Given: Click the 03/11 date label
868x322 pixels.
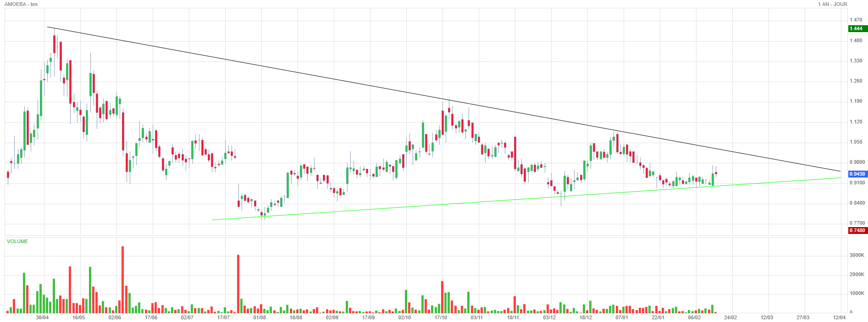Looking at the screenshot, I should [477, 317].
